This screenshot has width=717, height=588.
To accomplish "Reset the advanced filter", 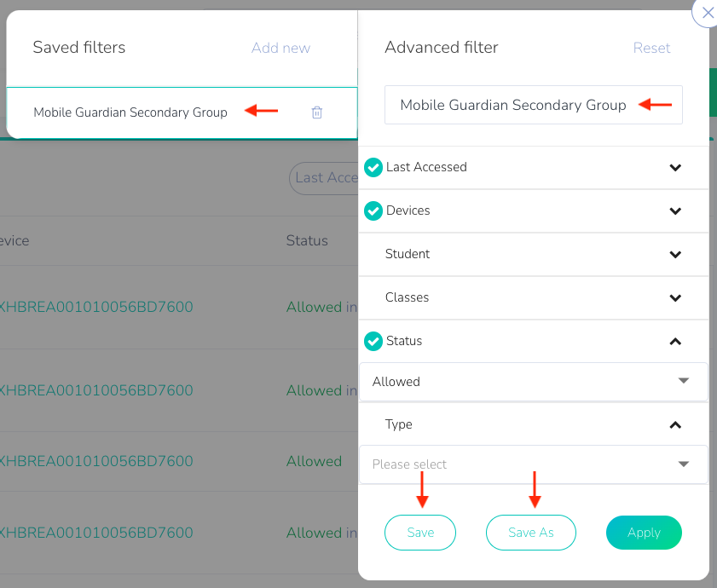I will coord(651,48).
